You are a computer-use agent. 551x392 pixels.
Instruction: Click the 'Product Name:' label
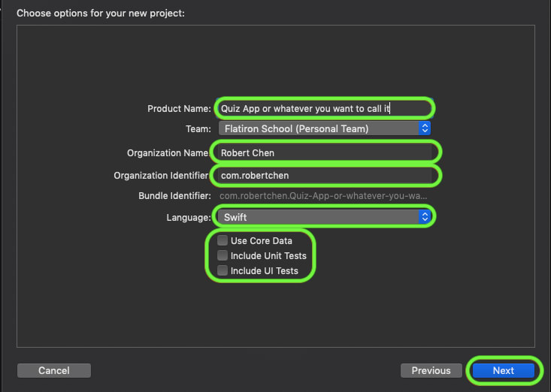(x=179, y=109)
